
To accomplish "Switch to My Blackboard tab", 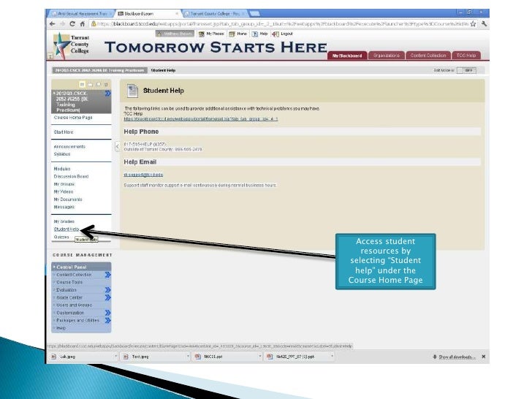I will [x=347, y=56].
